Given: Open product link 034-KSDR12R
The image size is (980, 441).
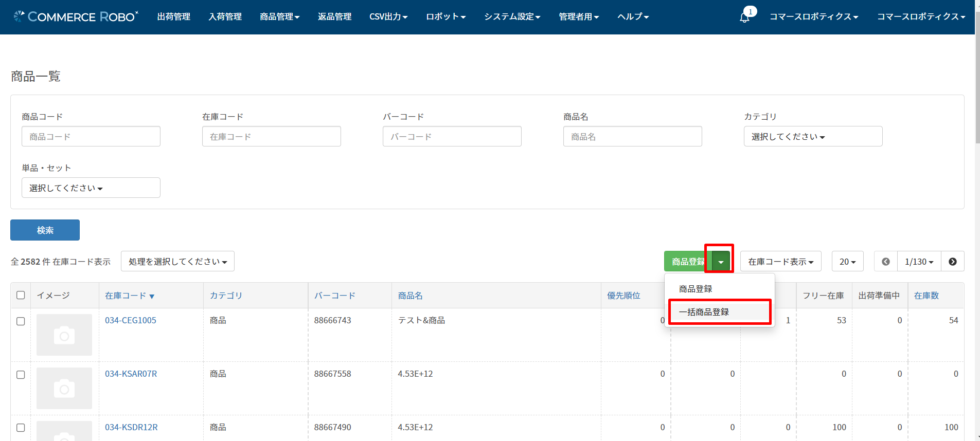Looking at the screenshot, I should [131, 427].
